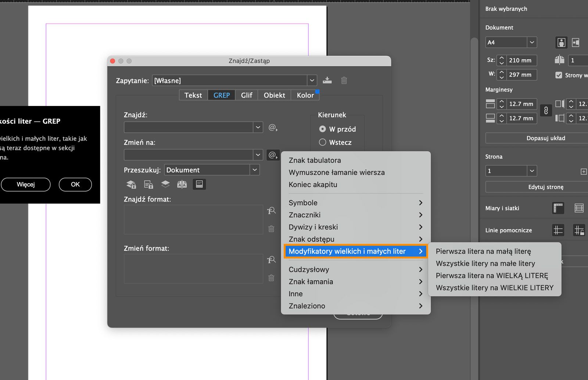Click the Znajdź text input field
The image size is (588, 380).
coord(189,127)
